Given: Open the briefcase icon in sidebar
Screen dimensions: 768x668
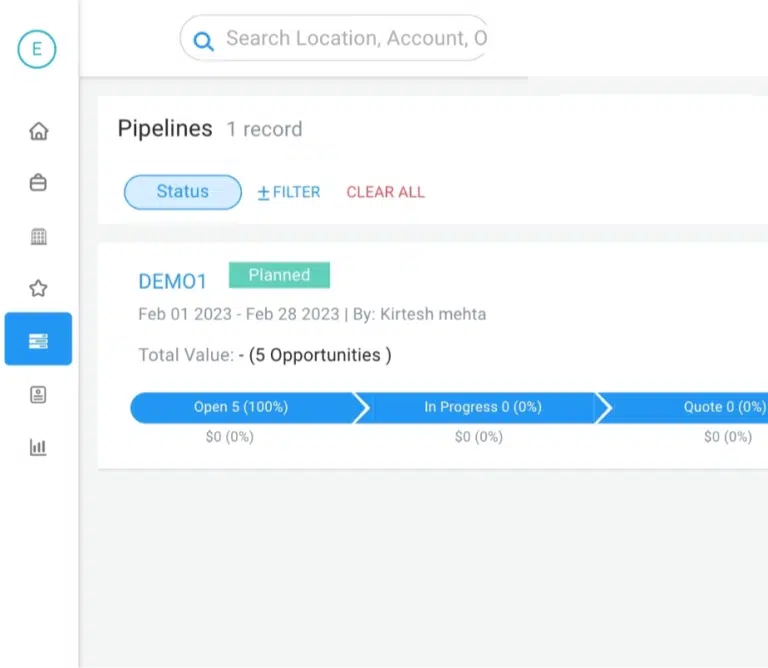Looking at the screenshot, I should [x=38, y=183].
